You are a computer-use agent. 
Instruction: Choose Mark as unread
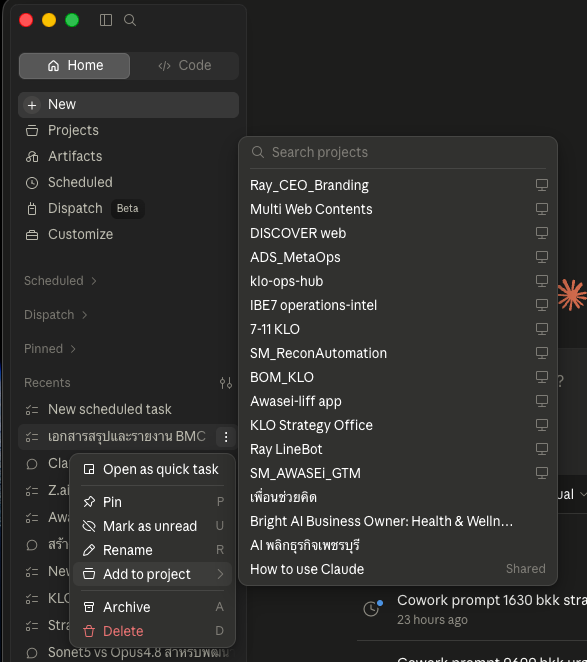(152, 526)
